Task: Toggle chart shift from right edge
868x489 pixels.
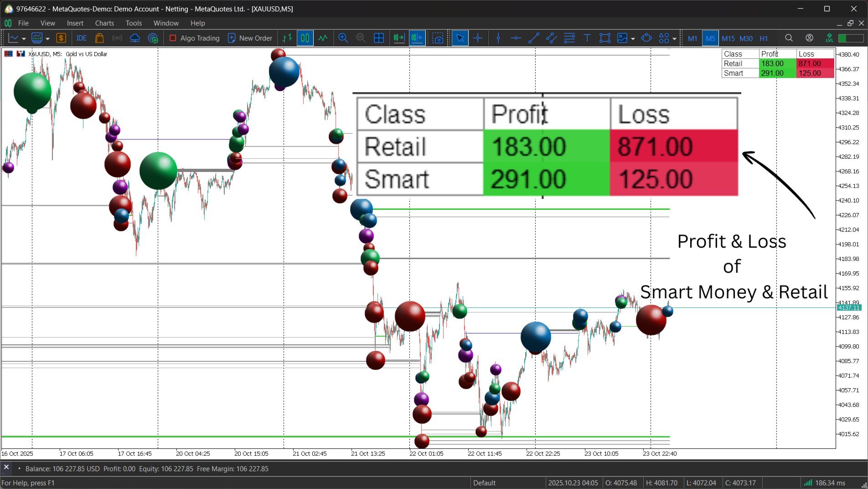Action: tap(417, 38)
